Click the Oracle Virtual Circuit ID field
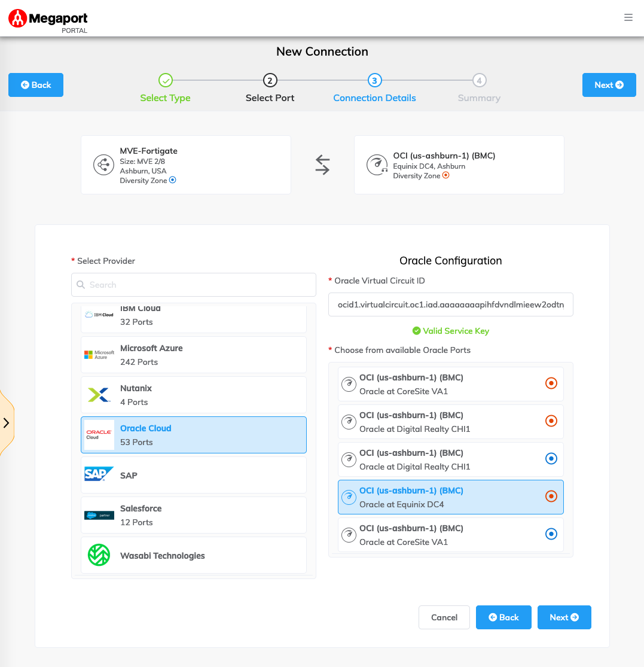Viewport: 644px width, 667px height. click(x=451, y=304)
